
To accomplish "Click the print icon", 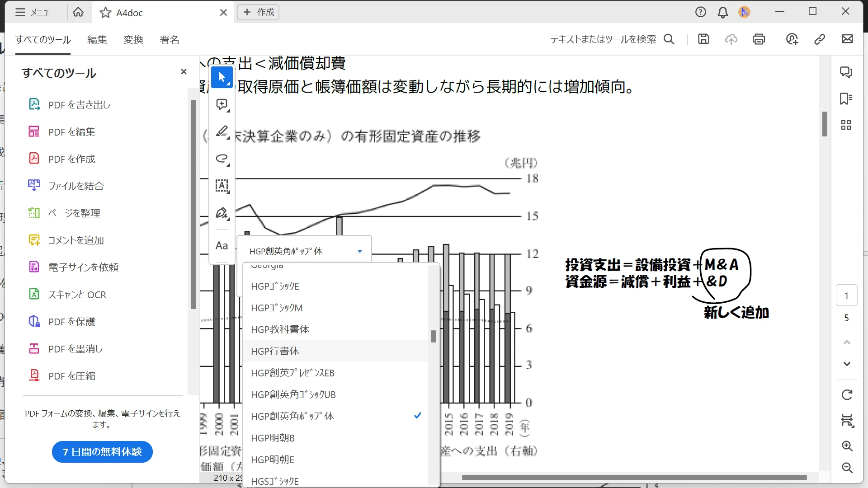I will tap(759, 39).
